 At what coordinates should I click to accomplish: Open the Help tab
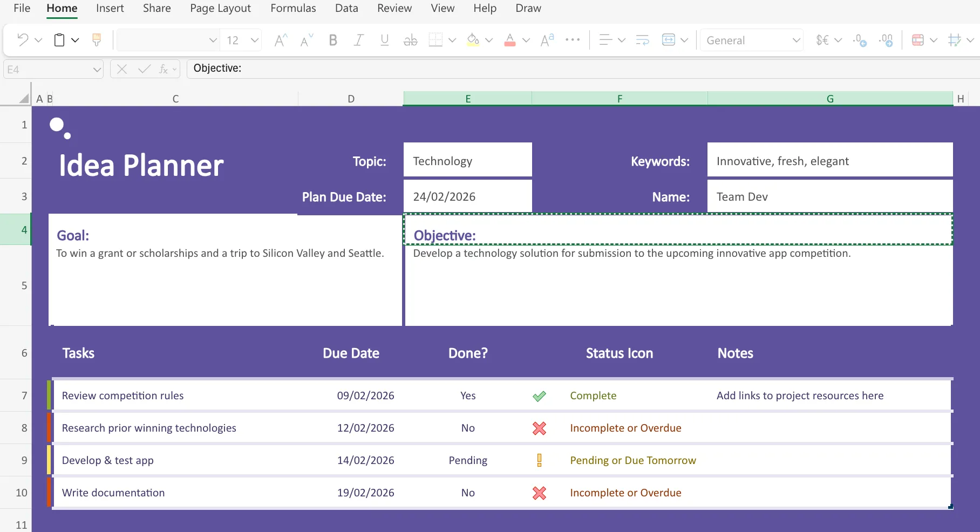(x=485, y=8)
